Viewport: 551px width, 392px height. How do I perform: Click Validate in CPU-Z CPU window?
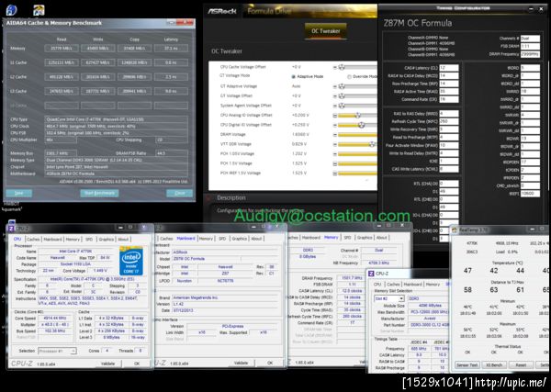point(107,364)
